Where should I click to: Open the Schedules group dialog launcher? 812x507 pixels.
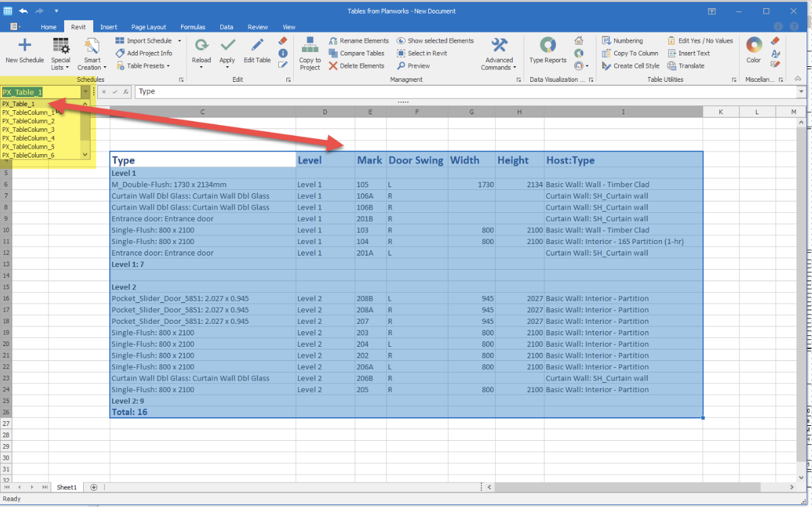(x=181, y=80)
